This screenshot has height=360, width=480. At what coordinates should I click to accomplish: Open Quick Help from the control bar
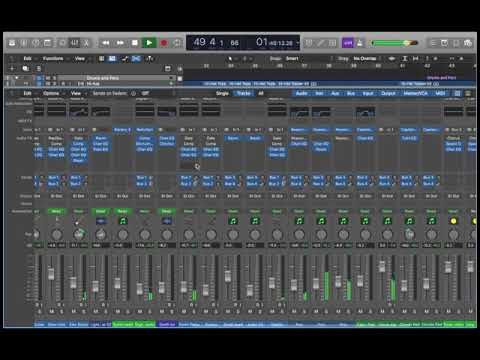coord(36,43)
